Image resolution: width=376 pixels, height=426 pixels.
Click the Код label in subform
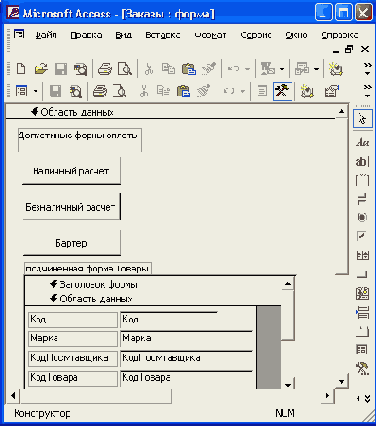coord(73,319)
